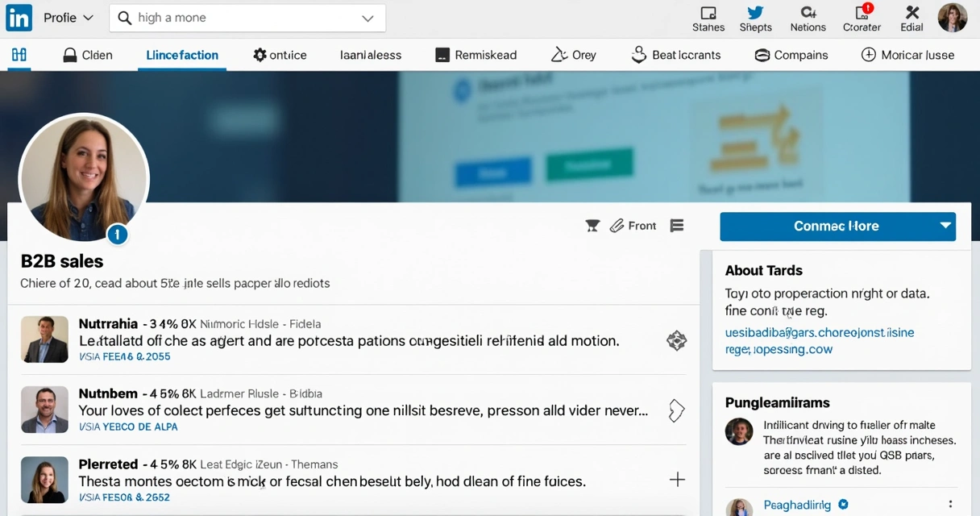Click the plus icon on Plerreted row
This screenshot has width=980, height=516.
[677, 480]
